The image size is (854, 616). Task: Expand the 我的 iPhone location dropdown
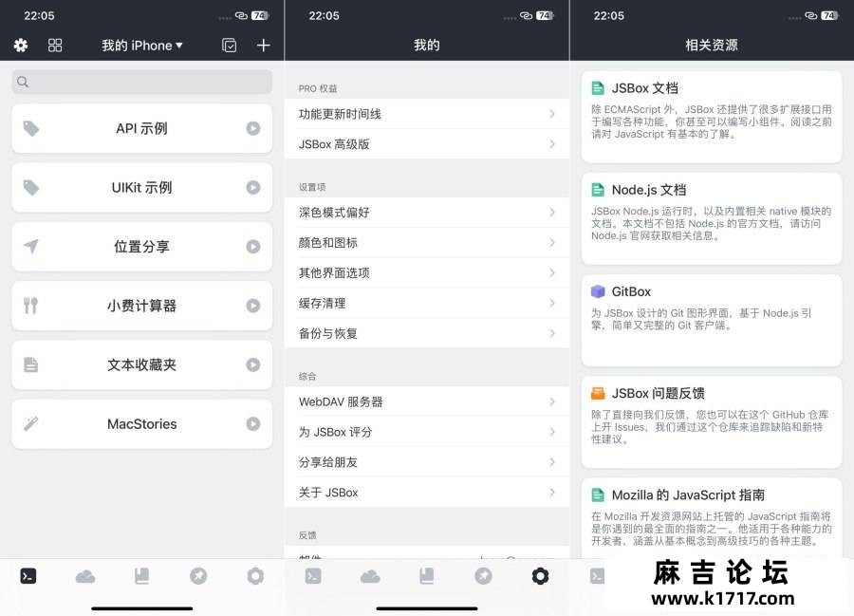pyautogui.click(x=141, y=46)
